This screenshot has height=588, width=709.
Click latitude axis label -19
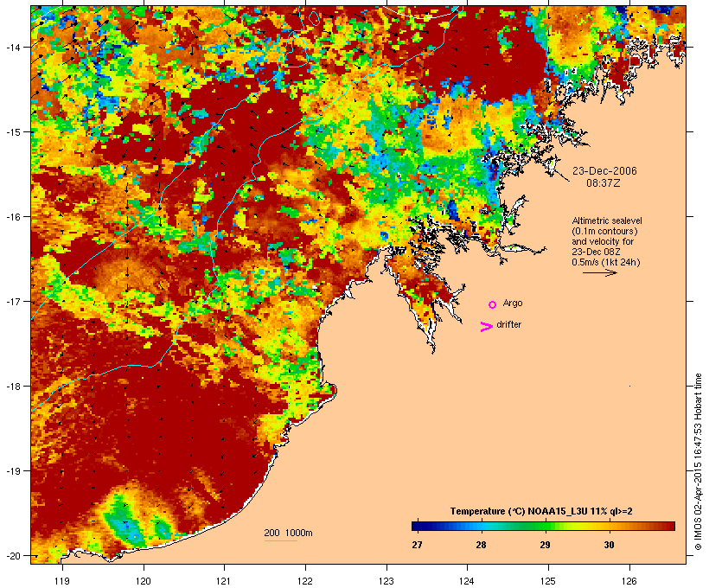[x=13, y=471]
